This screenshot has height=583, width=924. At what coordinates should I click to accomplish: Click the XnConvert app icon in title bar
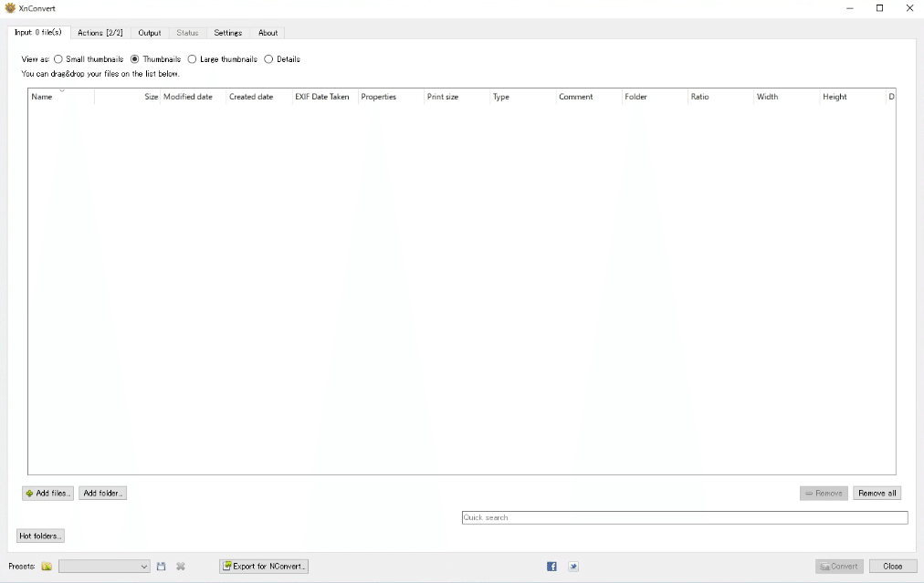[x=10, y=8]
